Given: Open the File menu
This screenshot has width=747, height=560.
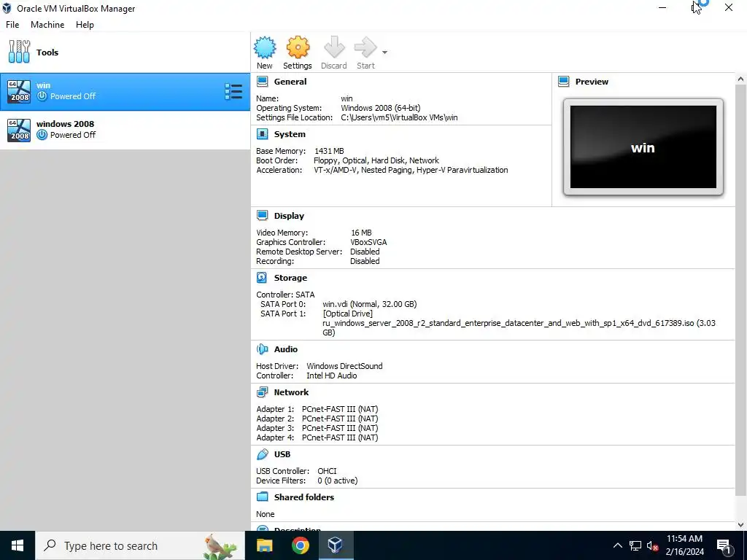Looking at the screenshot, I should [x=12, y=25].
